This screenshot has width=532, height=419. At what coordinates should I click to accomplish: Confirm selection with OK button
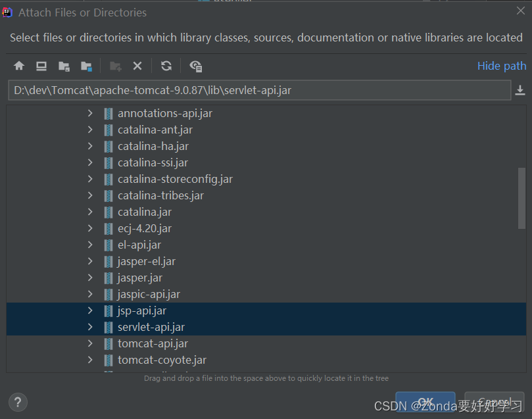(x=425, y=402)
